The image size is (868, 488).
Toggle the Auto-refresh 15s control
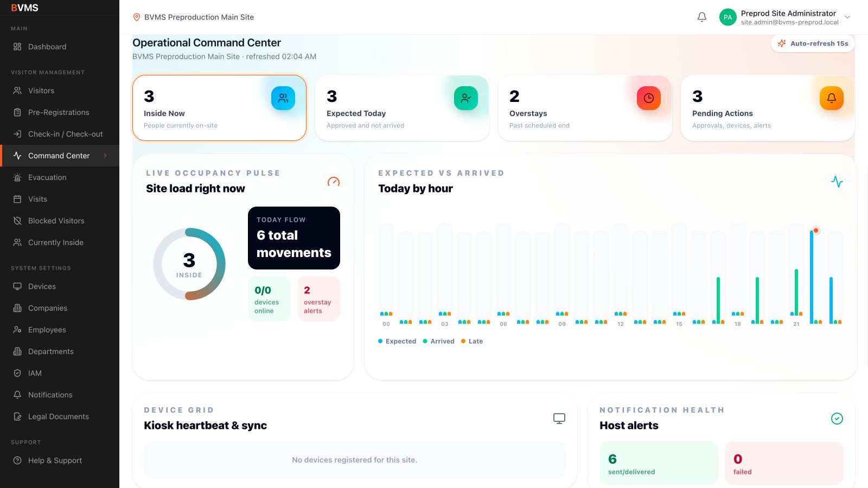point(813,43)
